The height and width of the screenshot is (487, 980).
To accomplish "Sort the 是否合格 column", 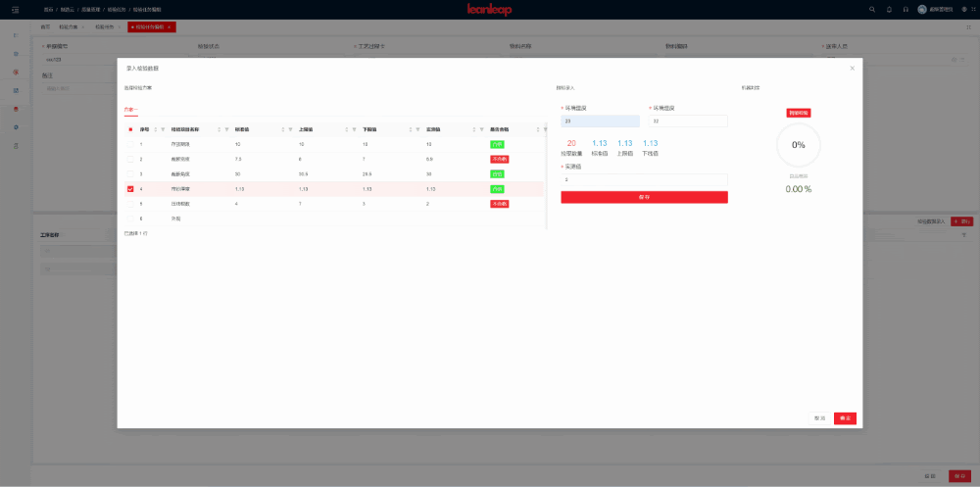I will click(x=537, y=129).
